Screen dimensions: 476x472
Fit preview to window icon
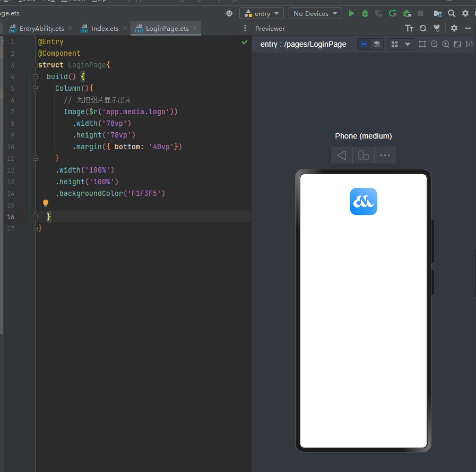click(x=457, y=45)
